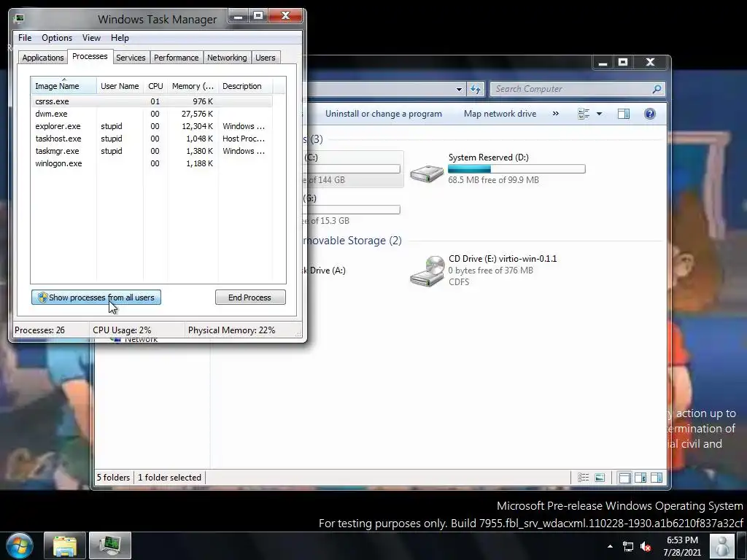Open the clock showing 6:53 PM
The image size is (747, 560).
pos(682,546)
